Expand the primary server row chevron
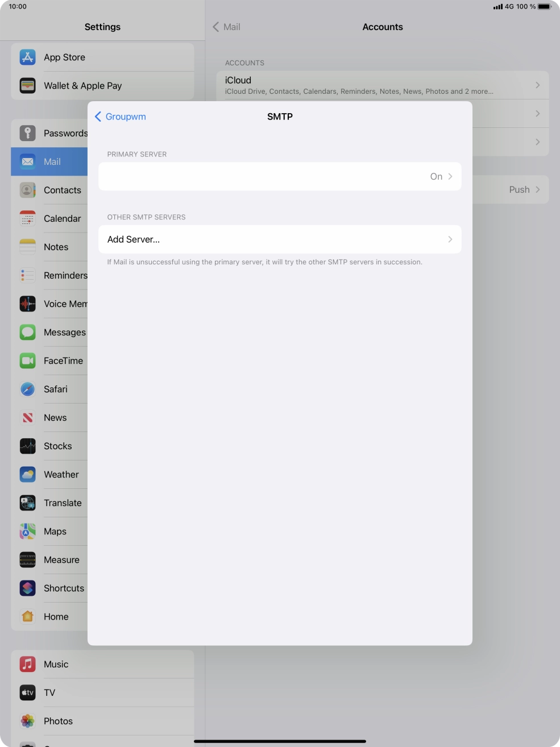Screen dimensions: 560x747 pos(450,176)
